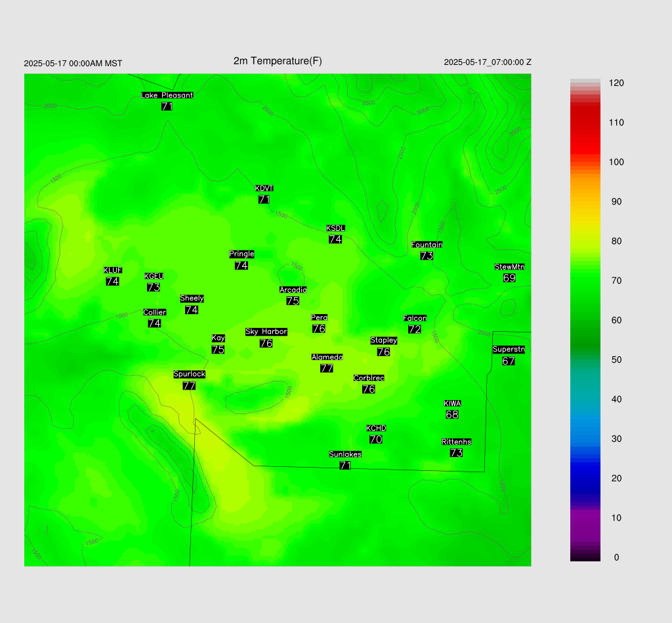Click the 0 tick on the colorbar
This screenshot has height=623, width=672.
(x=616, y=557)
